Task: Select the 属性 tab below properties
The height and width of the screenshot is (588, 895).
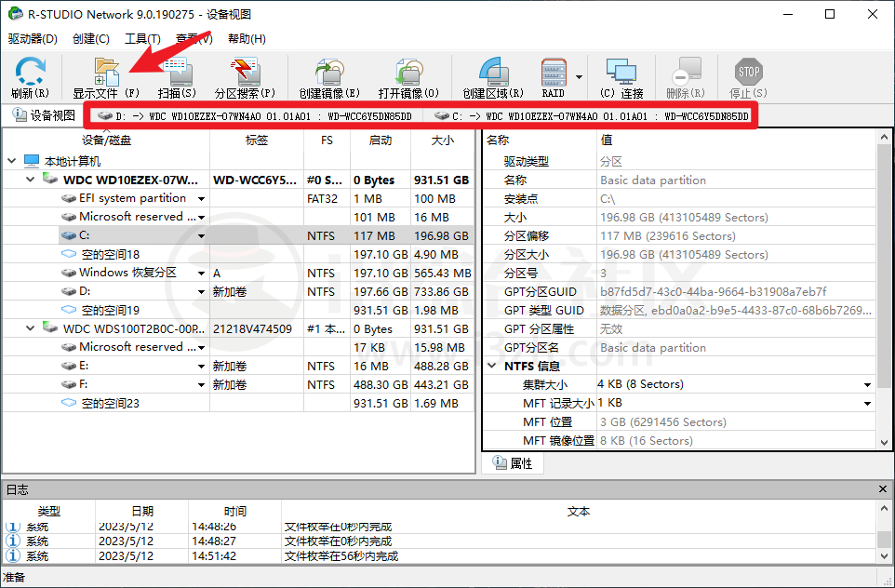Action: 513,463
